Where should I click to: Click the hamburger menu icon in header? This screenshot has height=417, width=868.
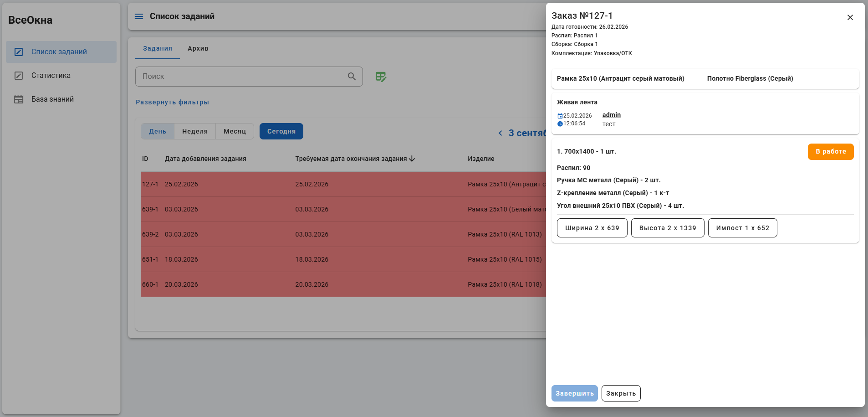pos(139,16)
